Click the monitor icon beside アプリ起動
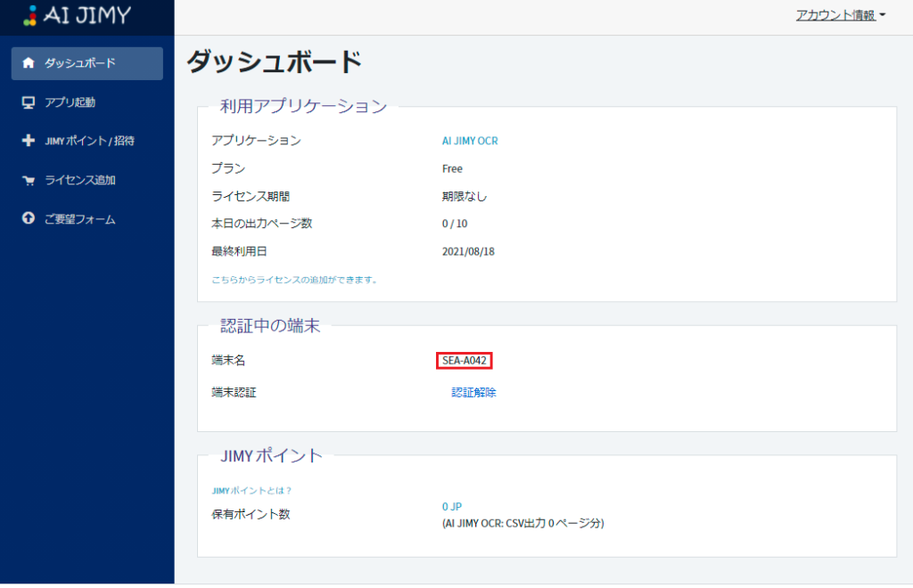Image resolution: width=913 pixels, height=588 pixels. point(28,102)
